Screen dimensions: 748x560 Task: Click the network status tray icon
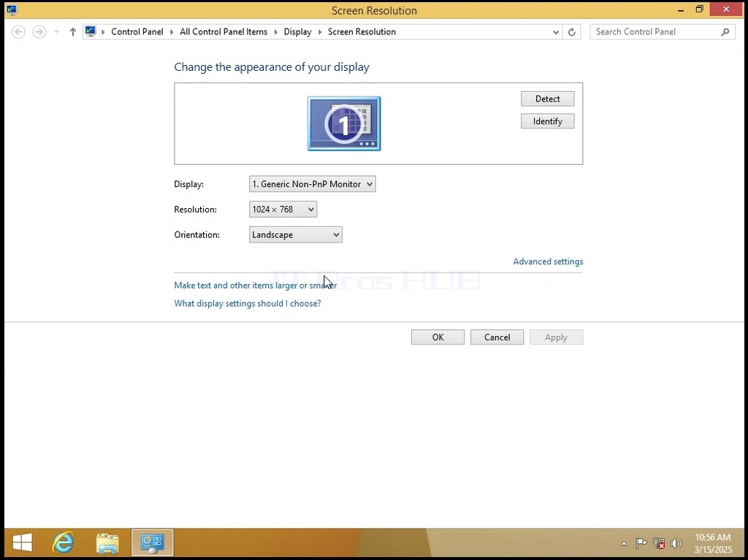pos(659,542)
